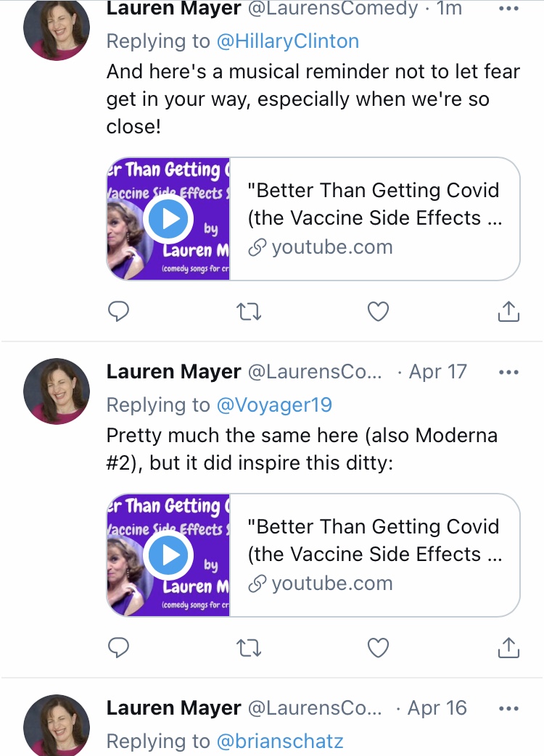Reply to the @HillaryClinton reply tweet

(x=118, y=311)
